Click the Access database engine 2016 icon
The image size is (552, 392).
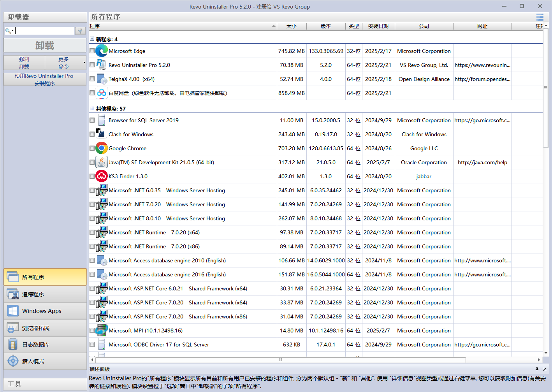102,274
